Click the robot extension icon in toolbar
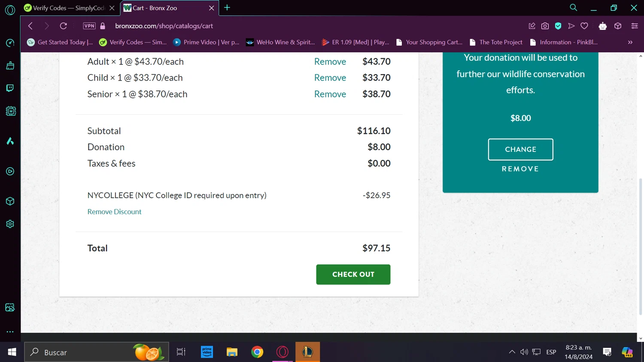The image size is (644, 362). tap(603, 26)
